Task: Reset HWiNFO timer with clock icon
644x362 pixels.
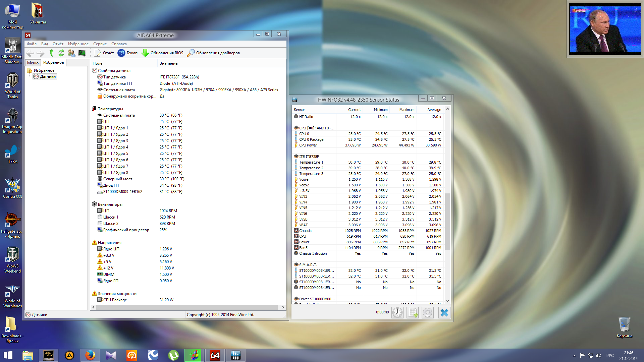Action: (397, 313)
